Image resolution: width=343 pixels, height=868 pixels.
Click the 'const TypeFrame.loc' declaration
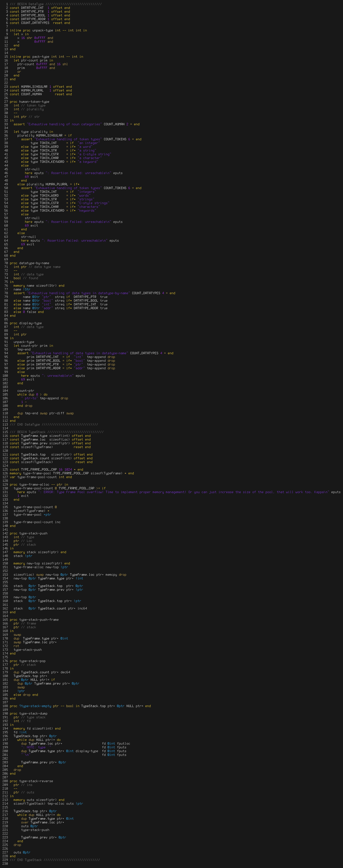[50, 439]
